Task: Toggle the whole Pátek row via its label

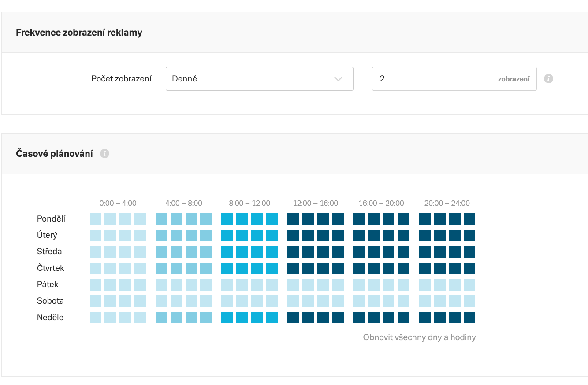Action: point(48,285)
